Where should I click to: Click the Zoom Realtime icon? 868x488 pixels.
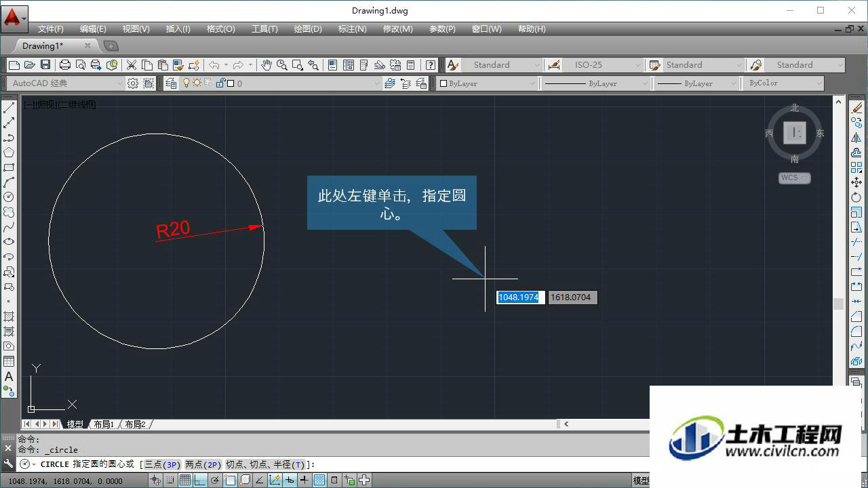coord(281,65)
